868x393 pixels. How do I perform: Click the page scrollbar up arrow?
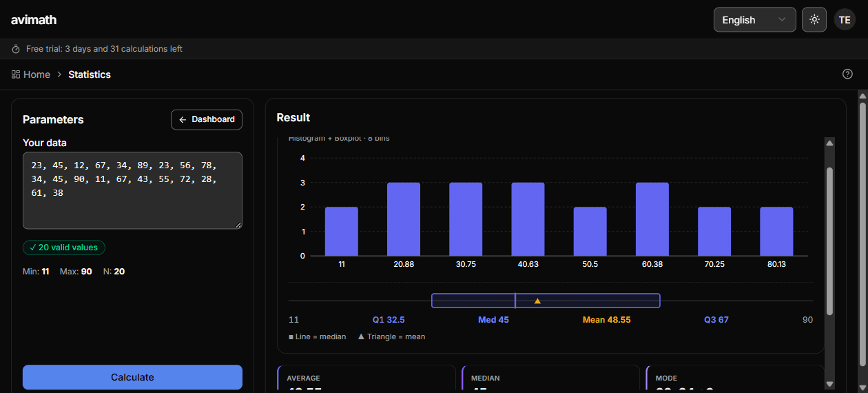coord(862,95)
